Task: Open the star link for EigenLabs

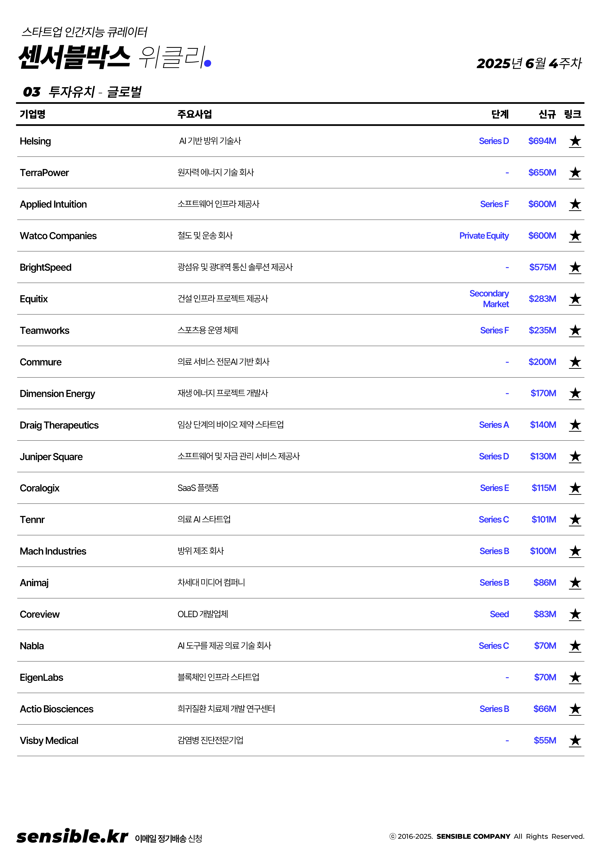Action: [x=575, y=678]
